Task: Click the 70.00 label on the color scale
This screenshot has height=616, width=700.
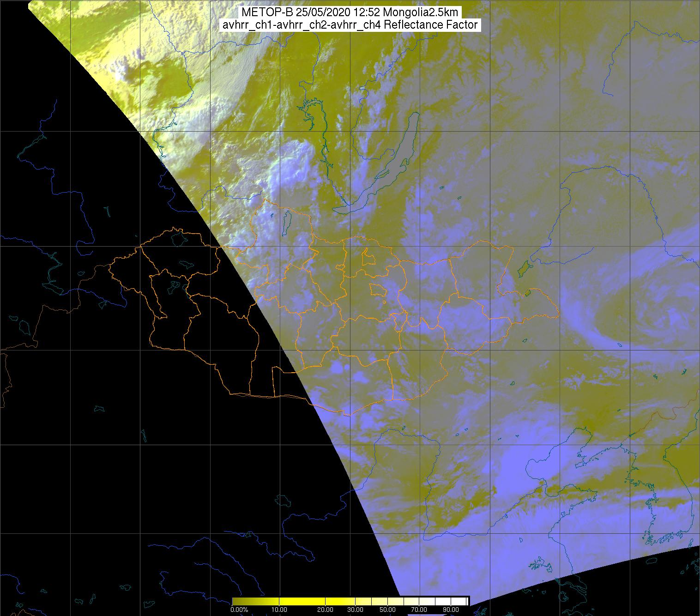Action: tap(419, 610)
